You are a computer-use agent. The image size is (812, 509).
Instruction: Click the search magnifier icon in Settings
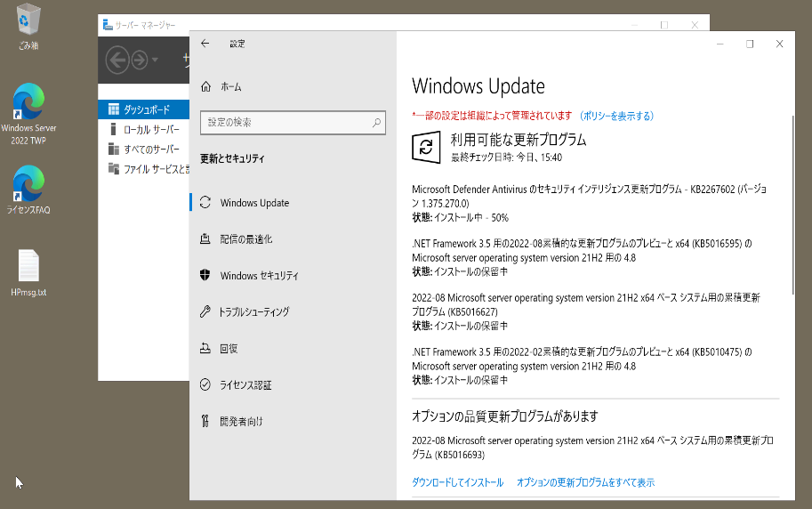376,122
